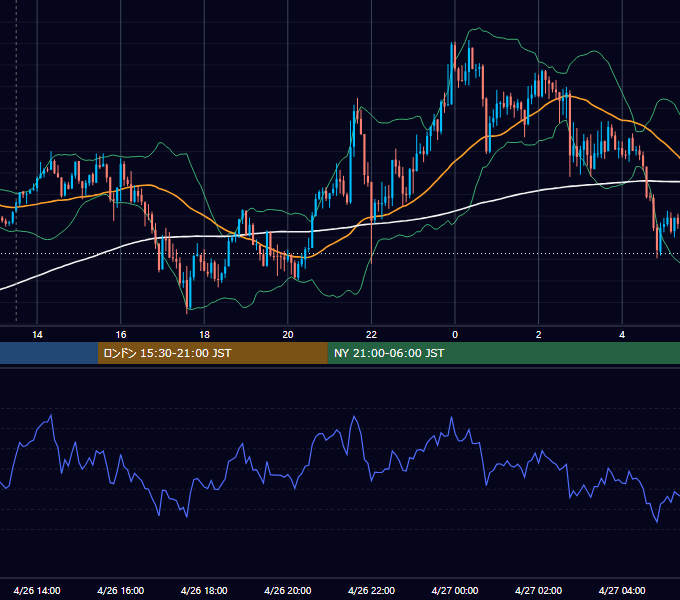Click hour label 18 on price axis
Viewport: 680px width, 600px height.
tap(204, 335)
